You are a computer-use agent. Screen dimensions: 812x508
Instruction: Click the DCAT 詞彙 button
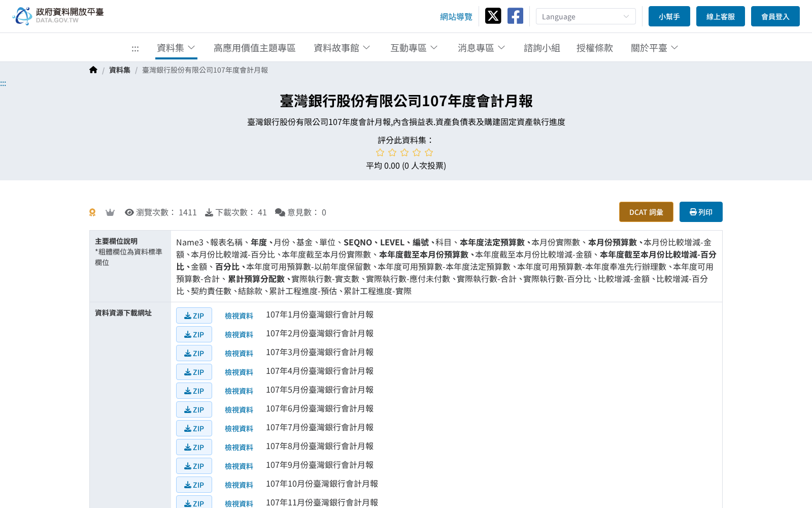tap(646, 212)
